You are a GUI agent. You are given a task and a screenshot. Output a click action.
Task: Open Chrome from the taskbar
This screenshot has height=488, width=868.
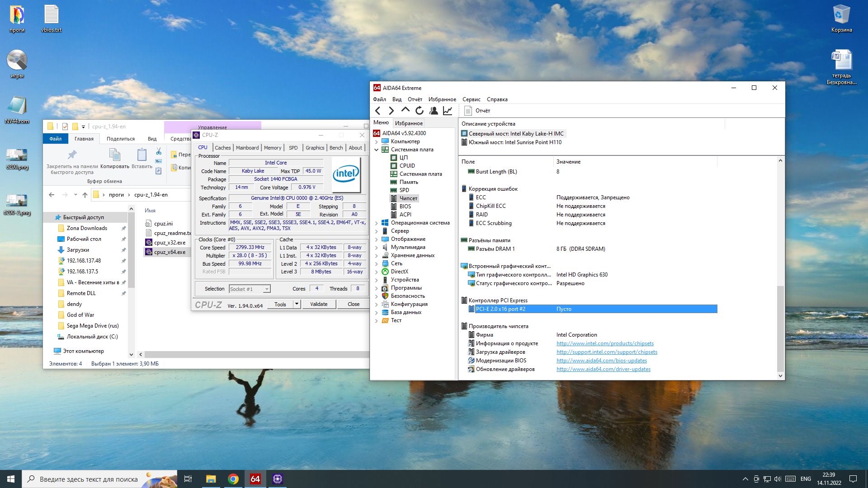pyautogui.click(x=233, y=479)
